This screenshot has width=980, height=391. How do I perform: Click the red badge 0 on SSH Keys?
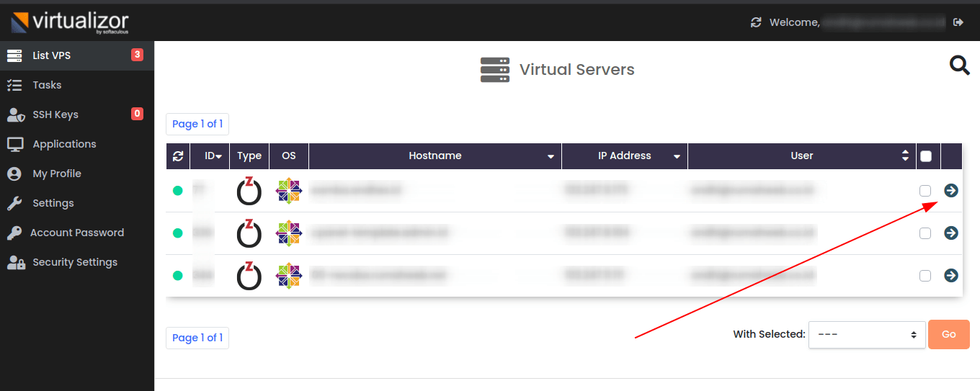[137, 113]
